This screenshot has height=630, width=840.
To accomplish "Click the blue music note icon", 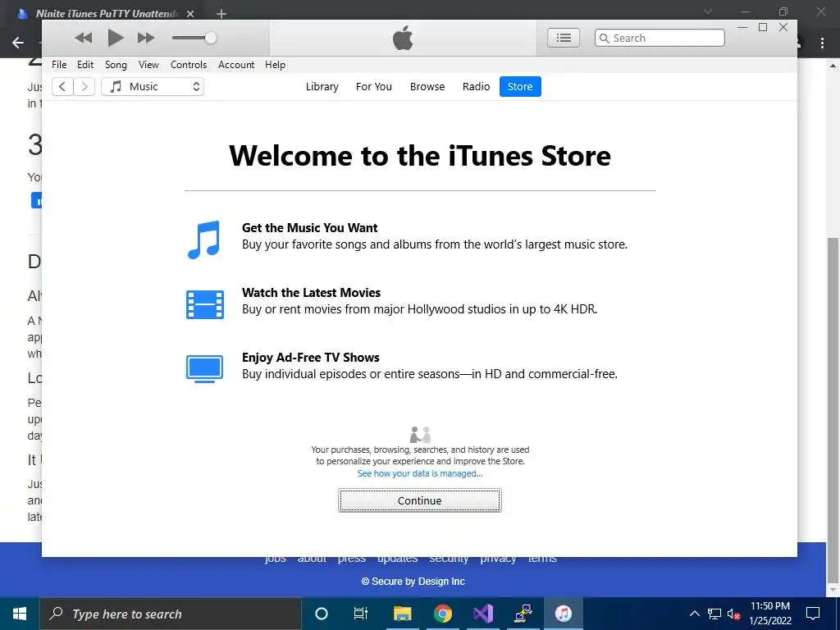I will coord(204,240).
